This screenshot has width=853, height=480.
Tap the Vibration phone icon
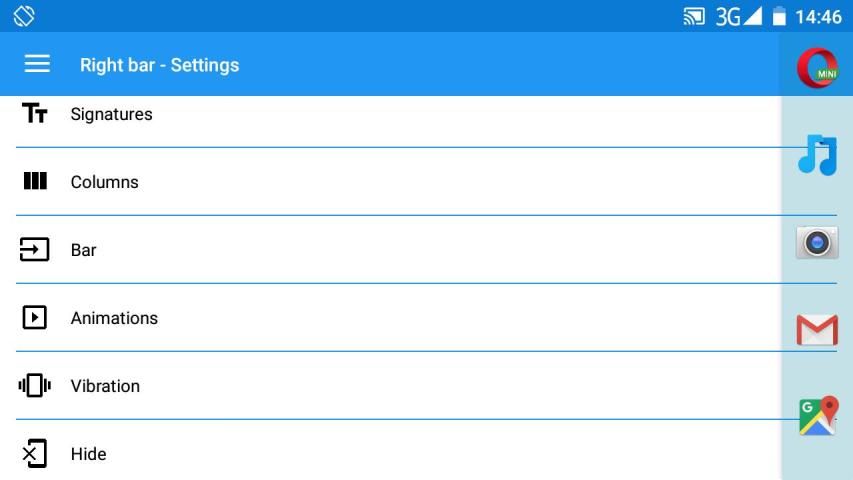[35, 386]
